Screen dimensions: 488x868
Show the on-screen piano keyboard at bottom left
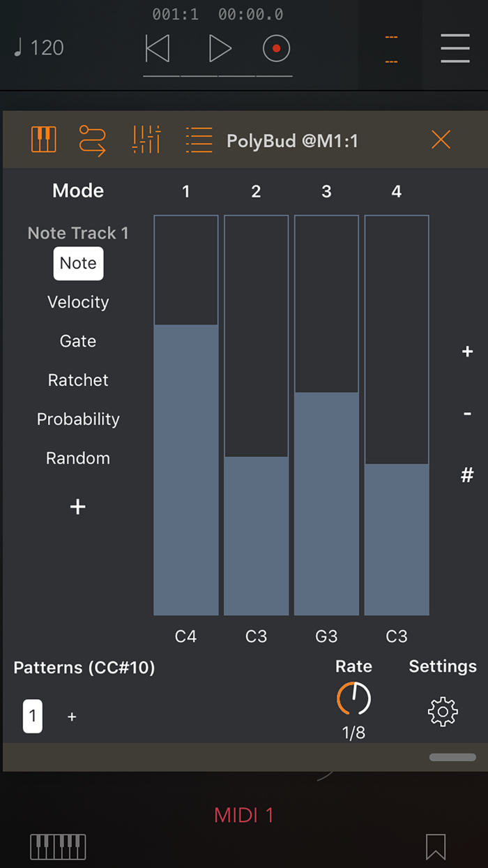57,846
